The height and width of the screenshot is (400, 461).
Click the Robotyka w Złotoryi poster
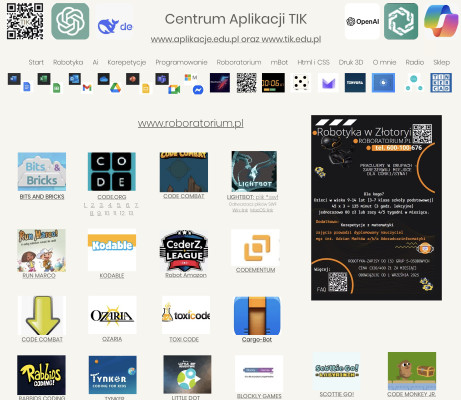[376, 208]
